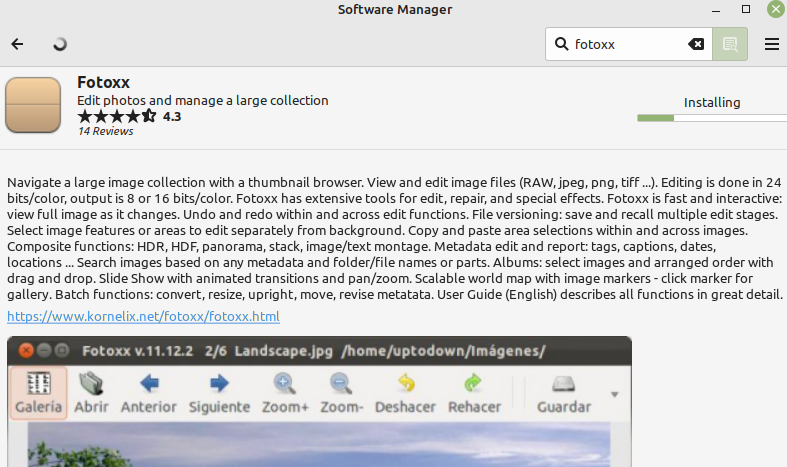Click into the fotoxx search field
Screen dimensions: 787x467
(628, 44)
